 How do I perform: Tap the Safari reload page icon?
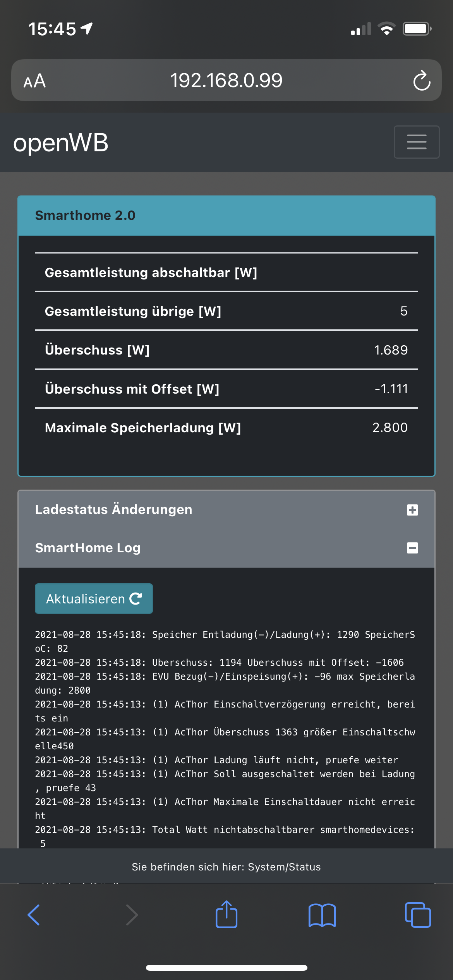coord(421,81)
